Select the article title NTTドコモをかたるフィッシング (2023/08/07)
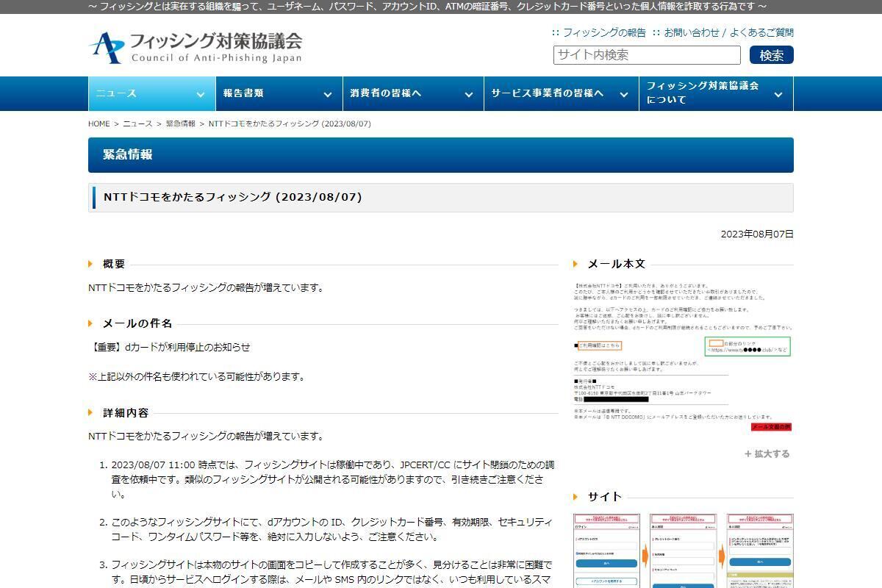 click(x=232, y=197)
